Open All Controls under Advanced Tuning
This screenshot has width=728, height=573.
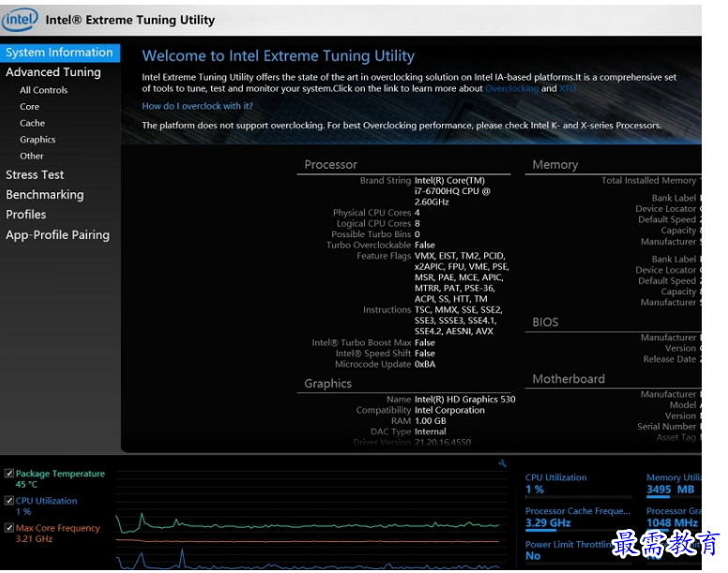click(44, 90)
